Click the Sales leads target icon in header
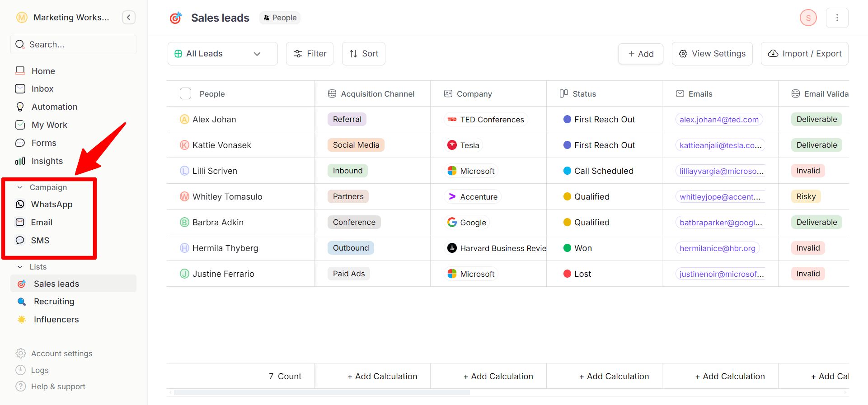The image size is (868, 405). click(x=176, y=18)
